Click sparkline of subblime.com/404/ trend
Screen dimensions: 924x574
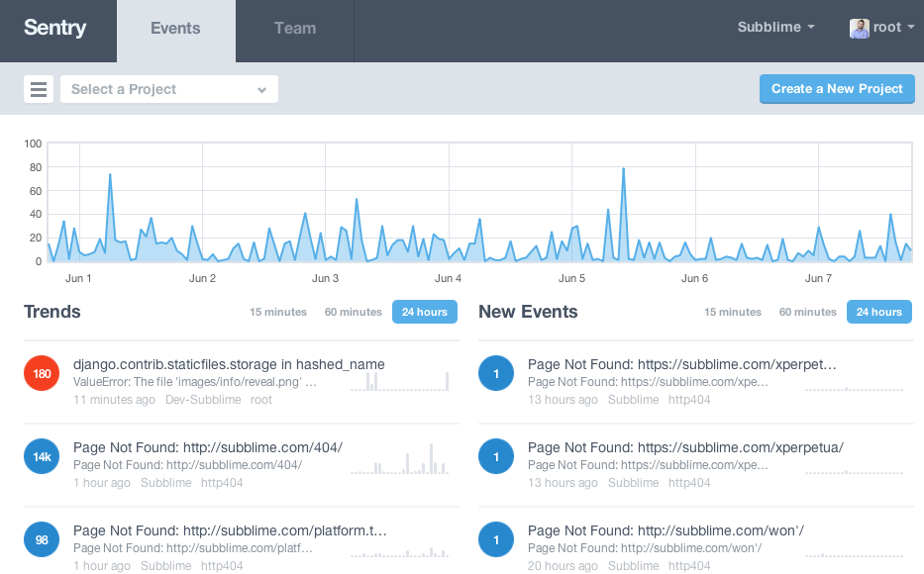[400, 458]
